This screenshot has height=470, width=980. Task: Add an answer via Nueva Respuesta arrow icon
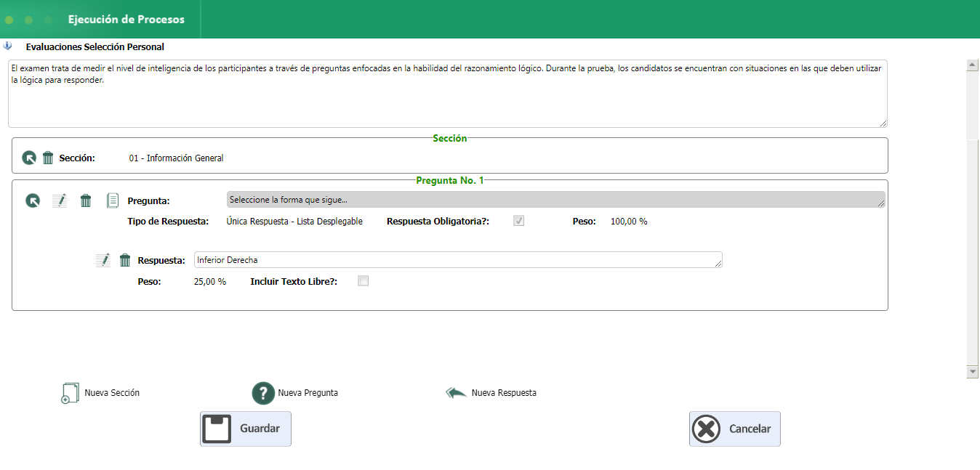pyautogui.click(x=456, y=393)
